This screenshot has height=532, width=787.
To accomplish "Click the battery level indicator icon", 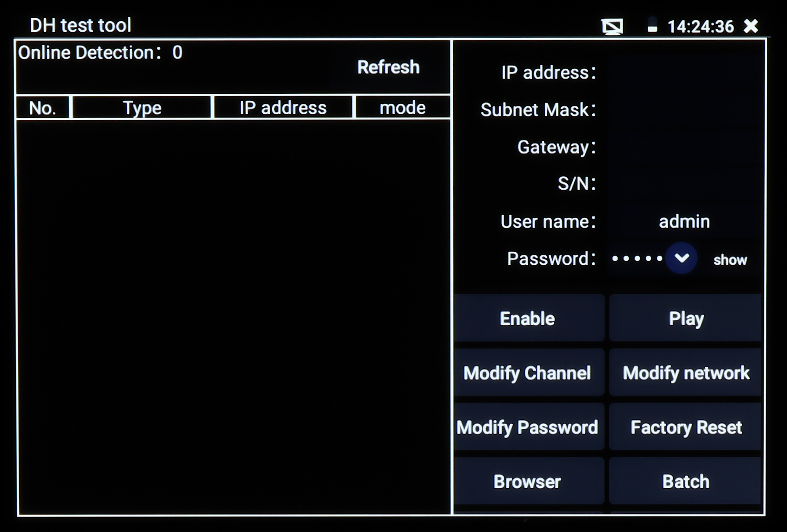I will coord(652,25).
